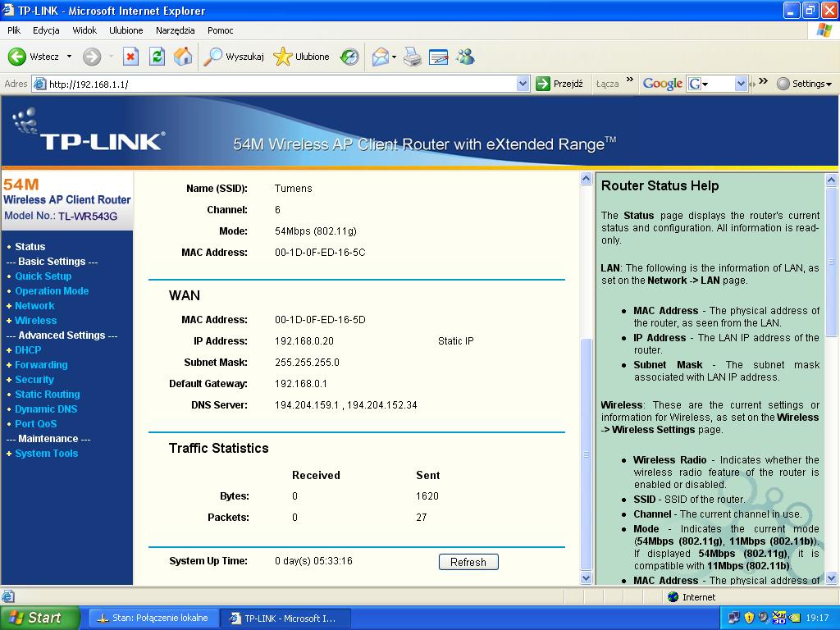840x630 pixels.
Task: Click the system clock showing 19:17
Action: (x=817, y=618)
